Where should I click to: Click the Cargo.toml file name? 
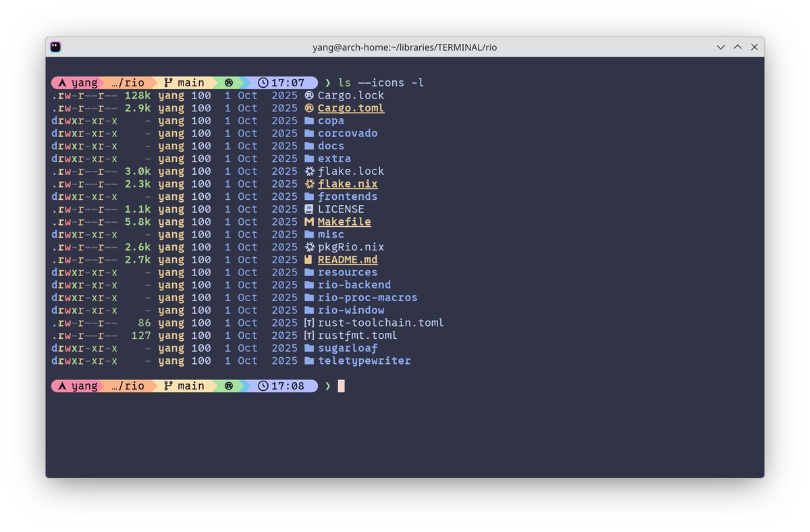[351, 108]
